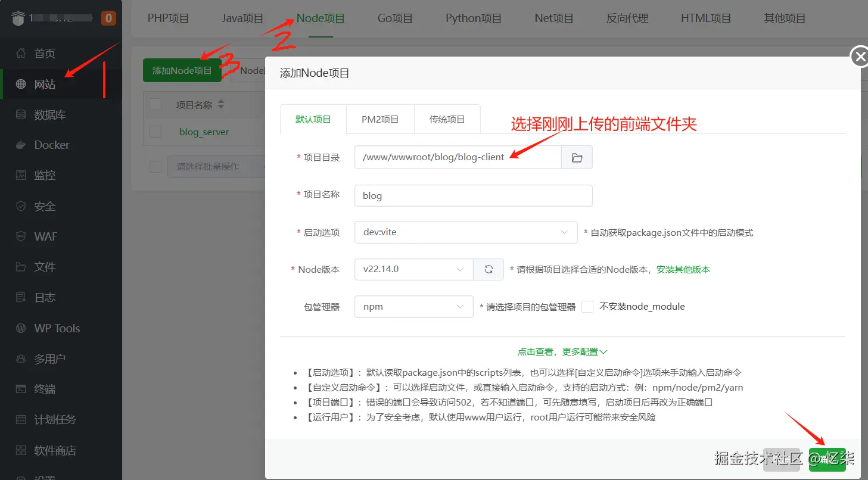Tick checkbox beside 请选择批量操作
Screen dimensions: 868x480
pyautogui.click(x=155, y=167)
